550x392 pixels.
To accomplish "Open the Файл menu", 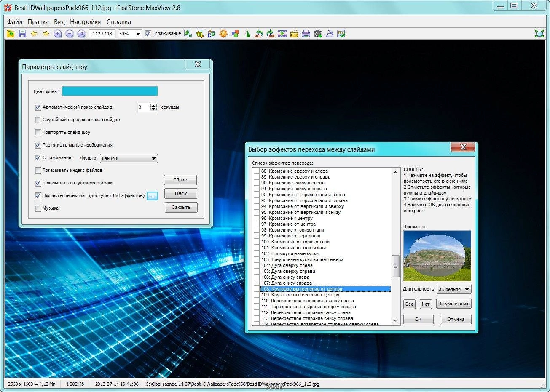I will pos(15,22).
